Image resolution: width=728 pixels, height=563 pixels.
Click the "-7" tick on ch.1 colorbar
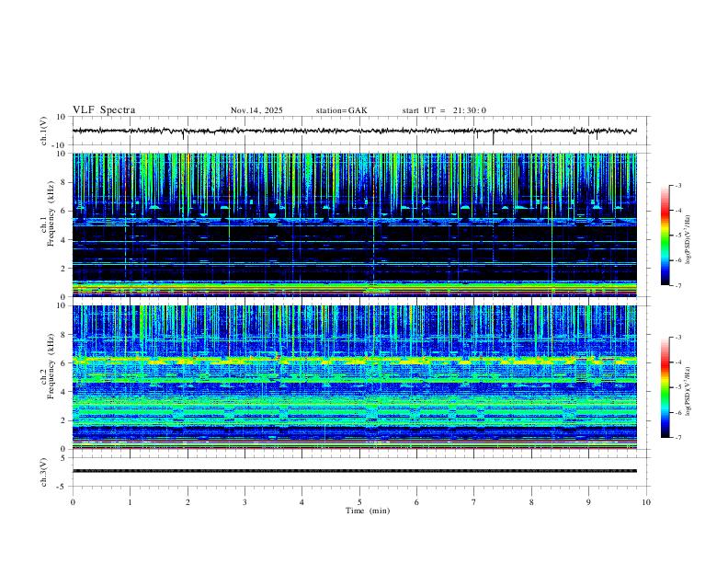click(678, 285)
